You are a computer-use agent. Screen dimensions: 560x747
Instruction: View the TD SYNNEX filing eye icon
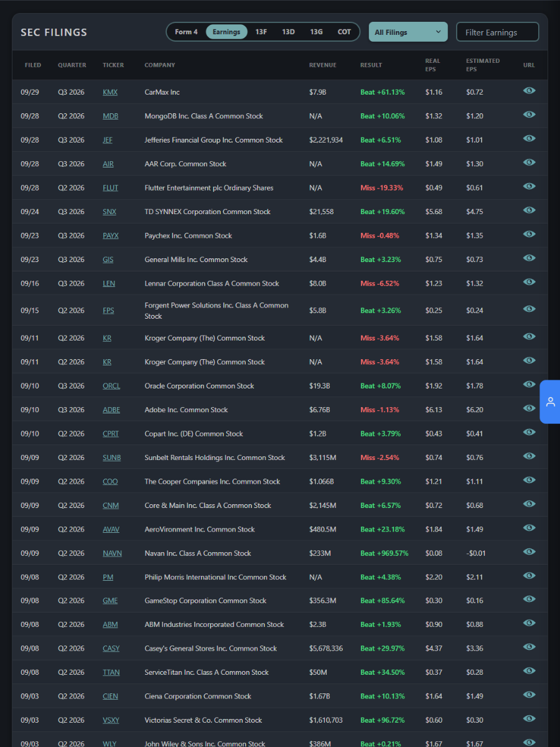(529, 210)
